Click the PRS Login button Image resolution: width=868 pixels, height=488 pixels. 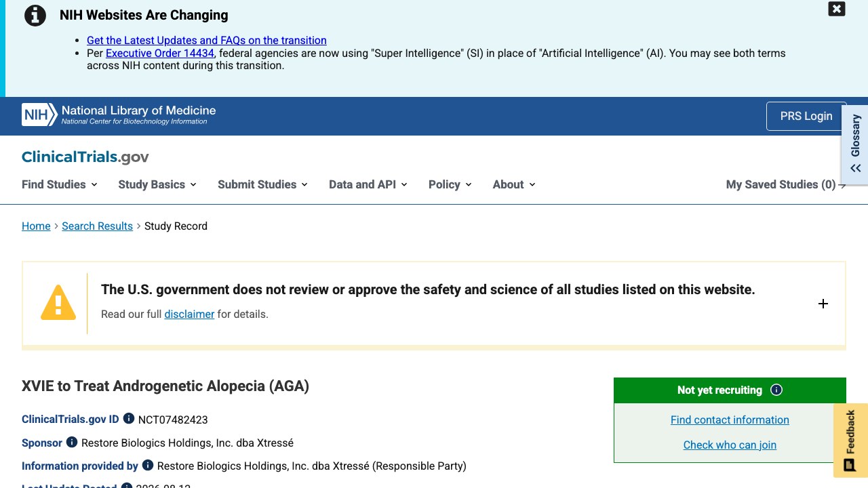tap(806, 116)
